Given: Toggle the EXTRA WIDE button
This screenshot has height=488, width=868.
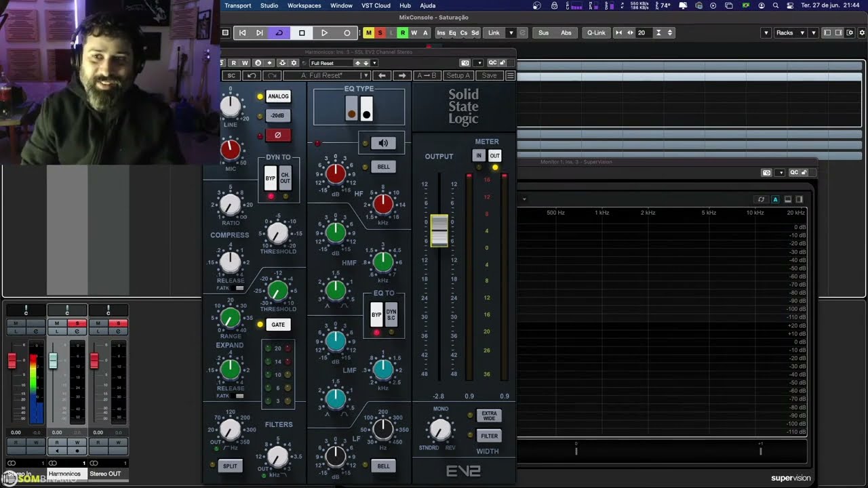Looking at the screenshot, I should [x=489, y=415].
